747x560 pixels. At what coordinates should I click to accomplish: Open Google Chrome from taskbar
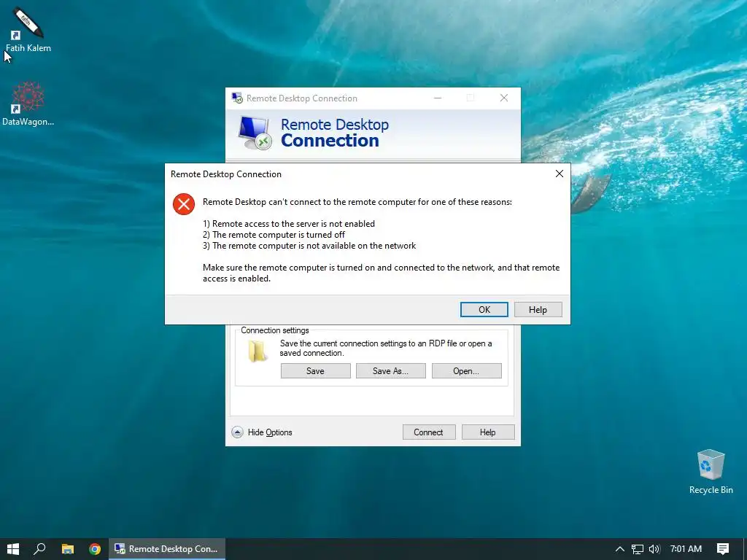(x=95, y=549)
